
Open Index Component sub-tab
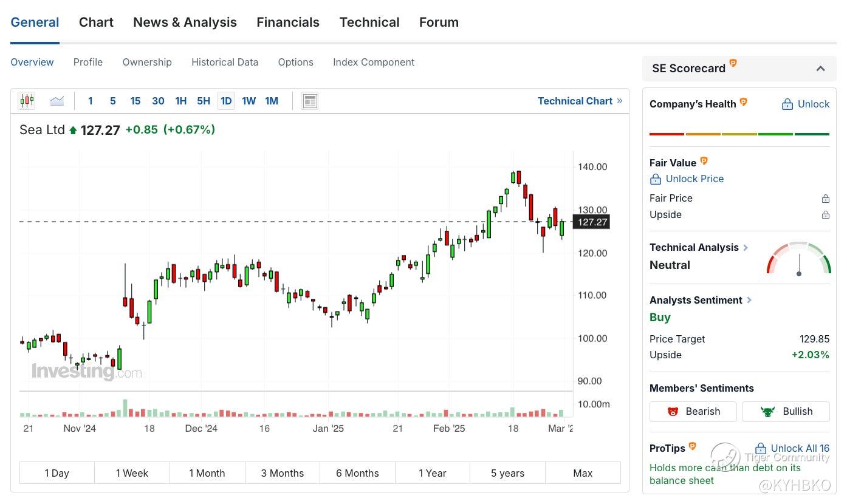click(x=374, y=62)
